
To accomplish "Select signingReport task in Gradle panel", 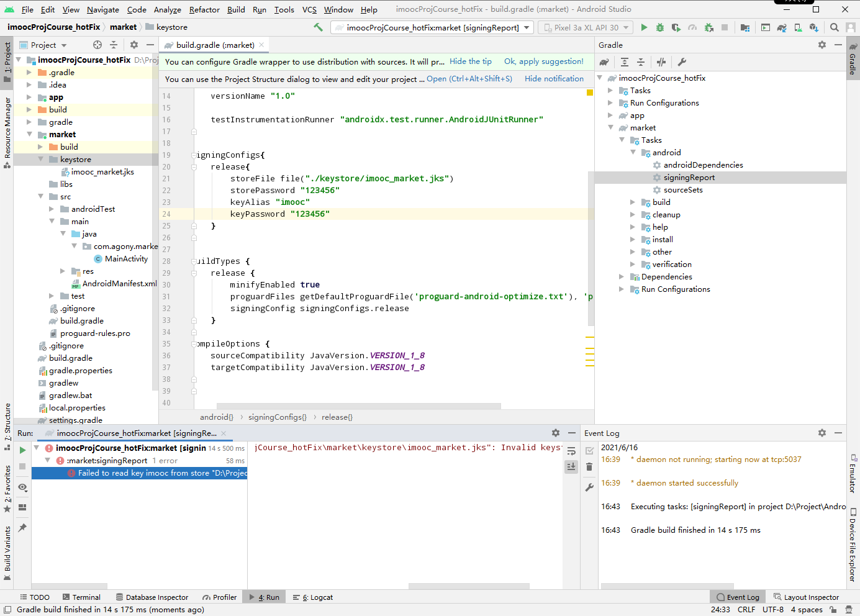I will 689,178.
